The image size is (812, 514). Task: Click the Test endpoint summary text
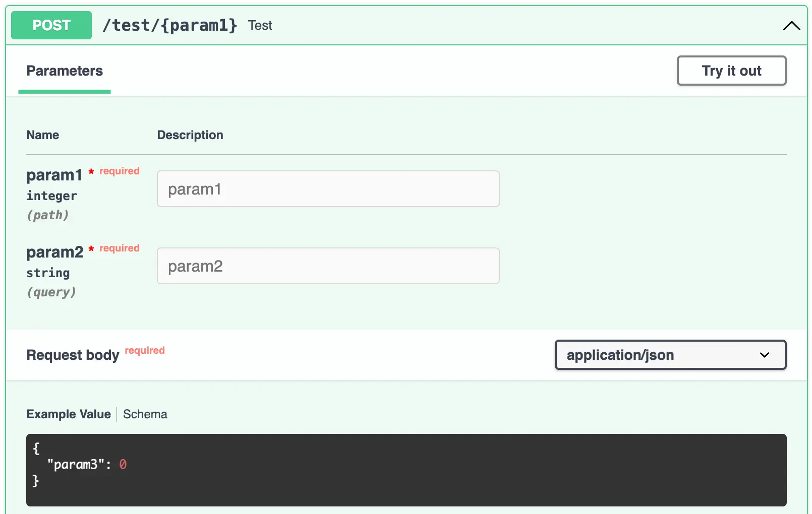pos(260,25)
